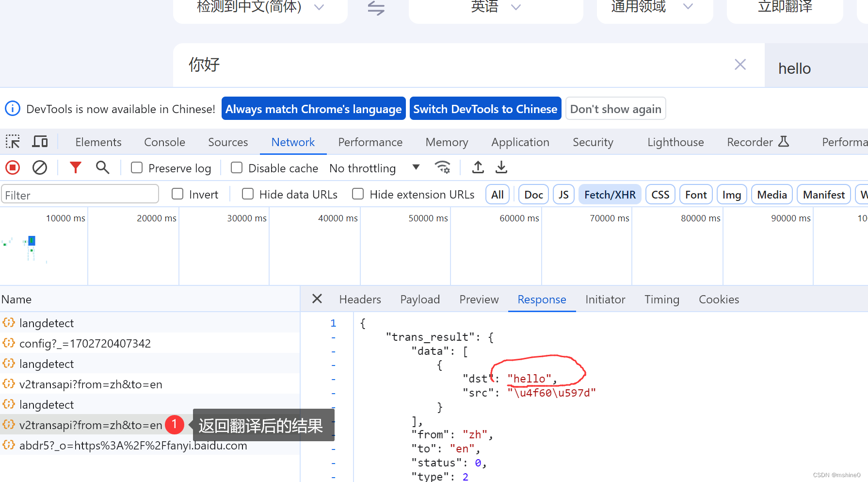Toggle the CSS type filter

coord(660,195)
